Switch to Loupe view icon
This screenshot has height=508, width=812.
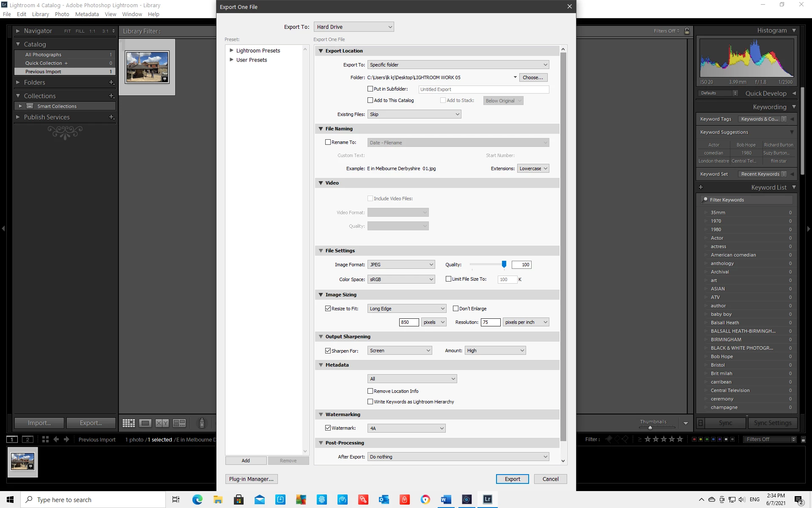tap(145, 423)
